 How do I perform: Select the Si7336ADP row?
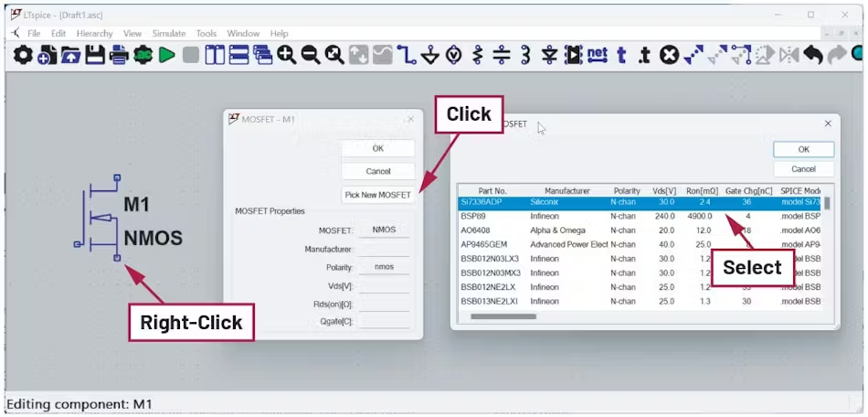click(641, 203)
